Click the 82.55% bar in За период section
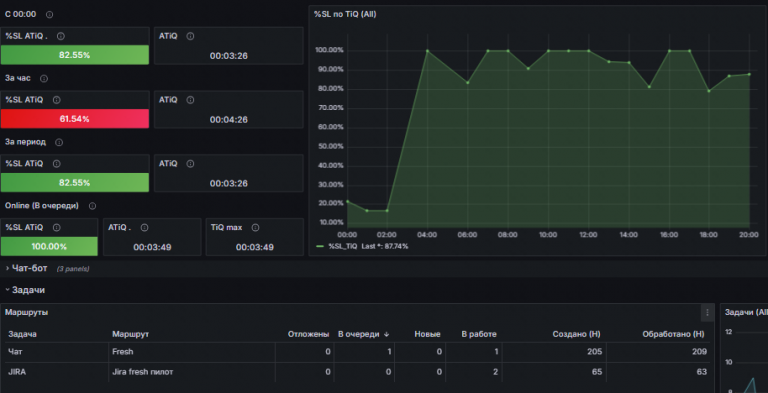 pyautogui.click(x=74, y=182)
